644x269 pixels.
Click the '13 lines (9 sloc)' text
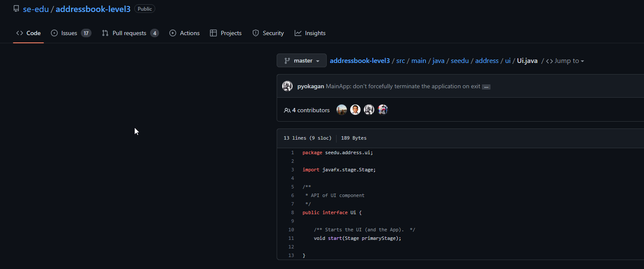pyautogui.click(x=307, y=138)
